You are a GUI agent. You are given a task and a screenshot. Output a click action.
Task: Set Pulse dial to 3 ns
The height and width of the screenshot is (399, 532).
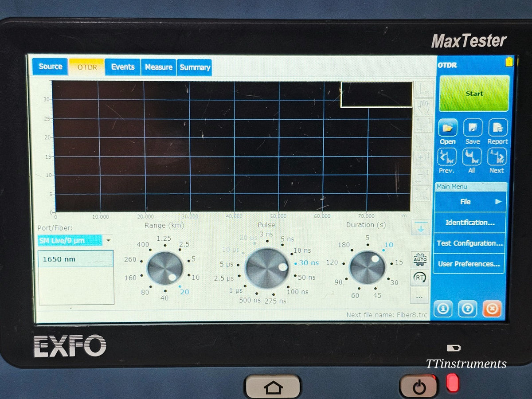(266, 234)
